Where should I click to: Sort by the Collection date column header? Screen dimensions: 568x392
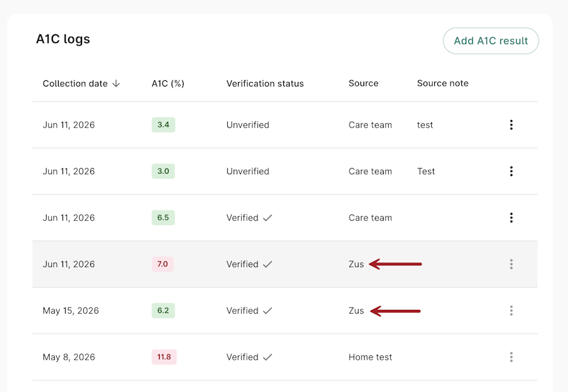point(75,84)
